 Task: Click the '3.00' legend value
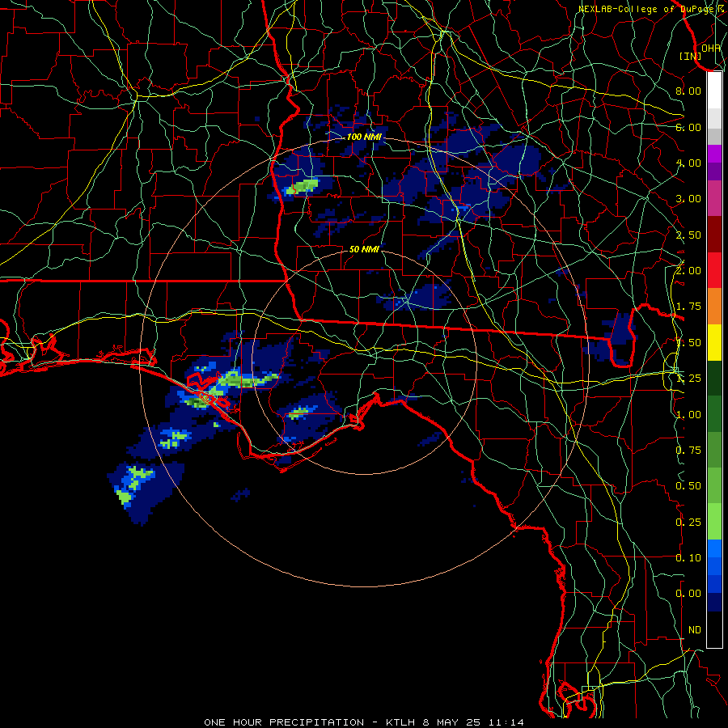688,199
